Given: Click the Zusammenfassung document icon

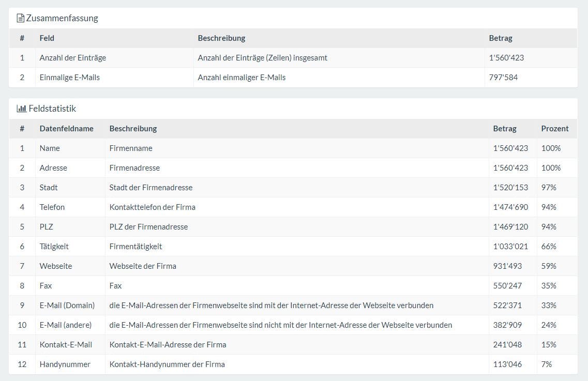Looking at the screenshot, I should [21, 19].
